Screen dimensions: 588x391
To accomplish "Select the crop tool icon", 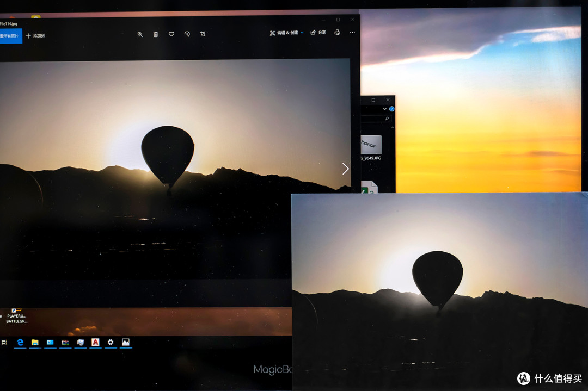I will point(203,34).
